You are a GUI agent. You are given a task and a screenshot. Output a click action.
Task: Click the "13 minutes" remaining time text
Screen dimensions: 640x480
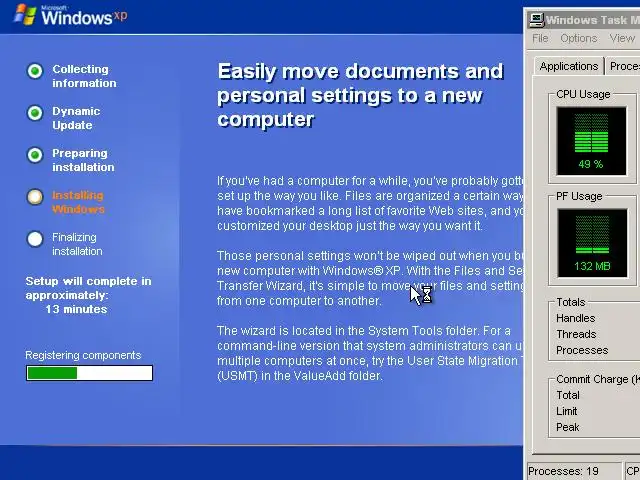point(76,309)
